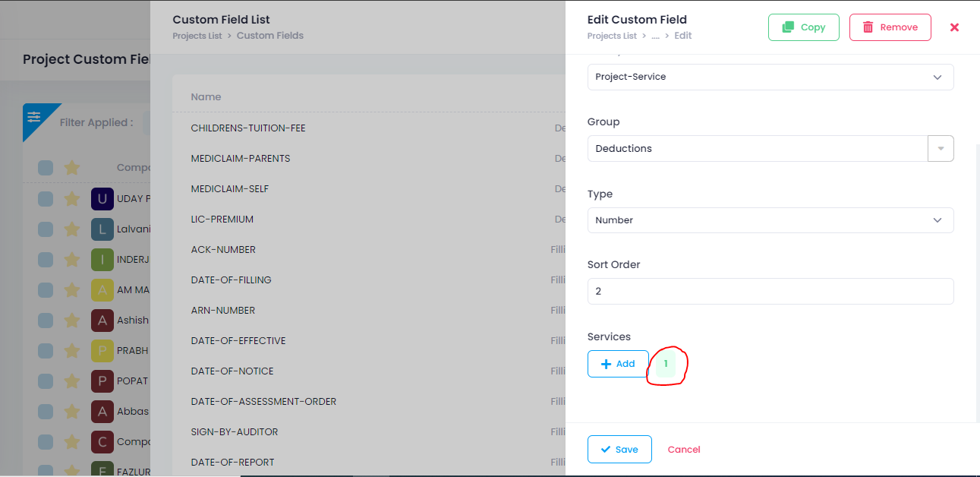The width and height of the screenshot is (980, 477).
Task: Open the Type Number dropdown
Action: [x=770, y=220]
